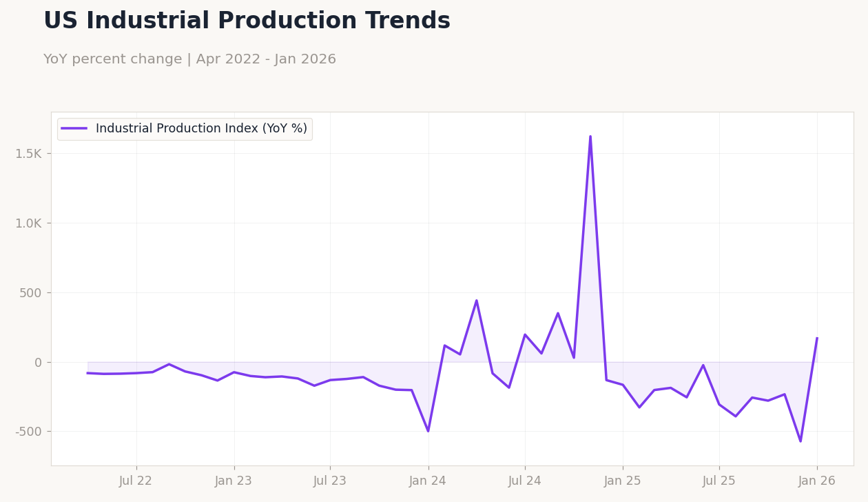Click the highest peak of the purple line
The height and width of the screenshot is (502, 868).
point(590,137)
